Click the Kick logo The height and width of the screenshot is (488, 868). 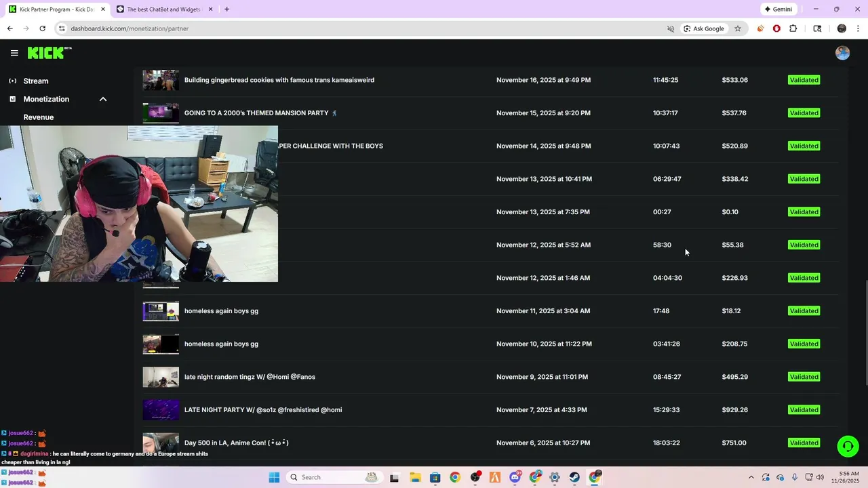coord(50,53)
